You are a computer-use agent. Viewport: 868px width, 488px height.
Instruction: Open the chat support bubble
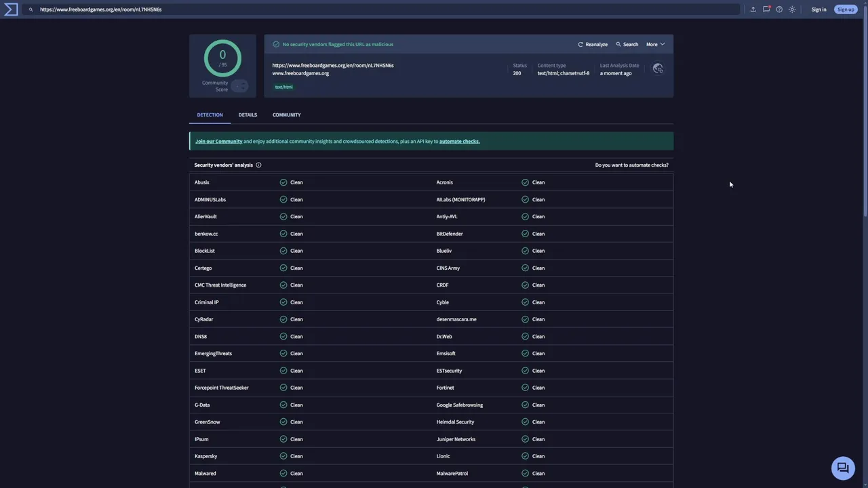843,468
